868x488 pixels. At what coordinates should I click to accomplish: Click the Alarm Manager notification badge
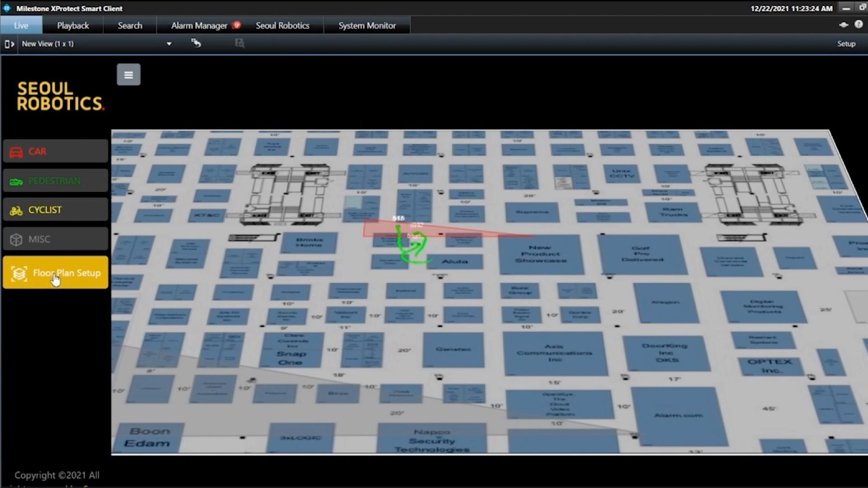tap(236, 25)
